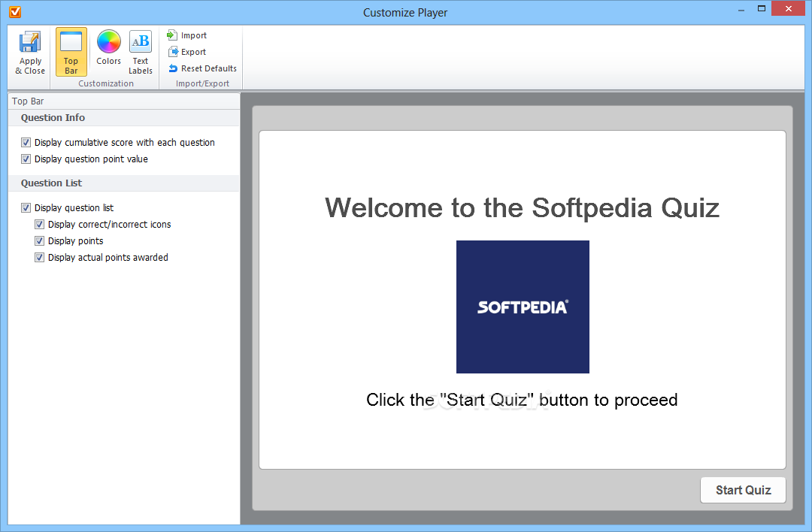Select the Top Bar customization icon

coord(71,52)
